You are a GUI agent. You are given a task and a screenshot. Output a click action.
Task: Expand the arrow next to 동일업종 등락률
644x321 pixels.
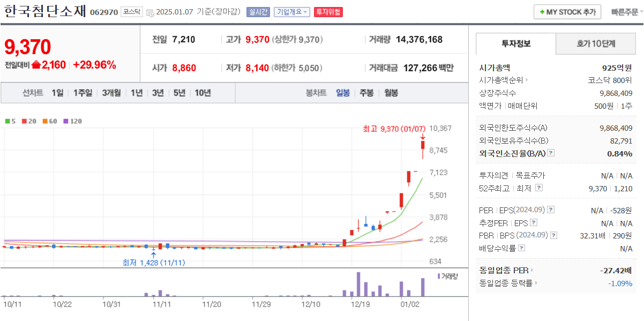536,283
